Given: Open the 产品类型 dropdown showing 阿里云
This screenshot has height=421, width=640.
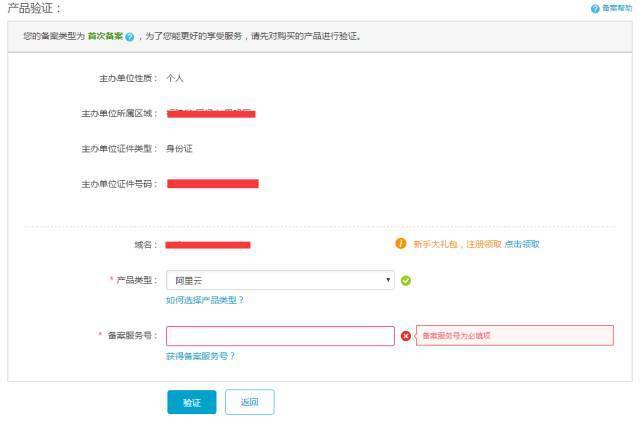Looking at the screenshot, I should pyautogui.click(x=280, y=281).
